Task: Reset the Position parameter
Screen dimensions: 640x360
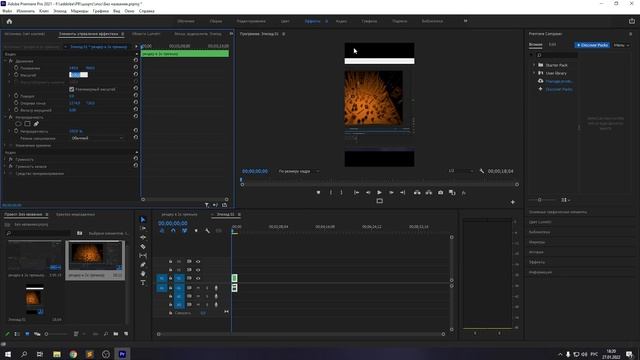Action: [136, 67]
